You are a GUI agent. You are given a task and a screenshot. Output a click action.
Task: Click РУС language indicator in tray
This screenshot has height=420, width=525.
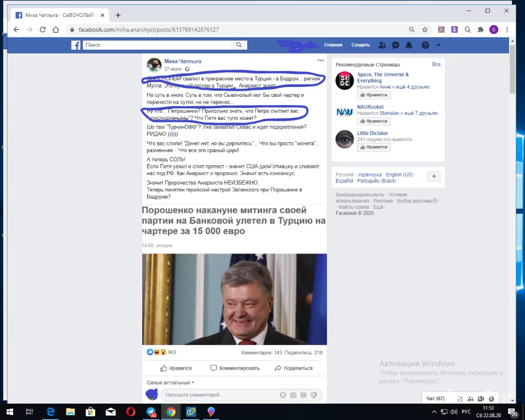[x=466, y=412]
